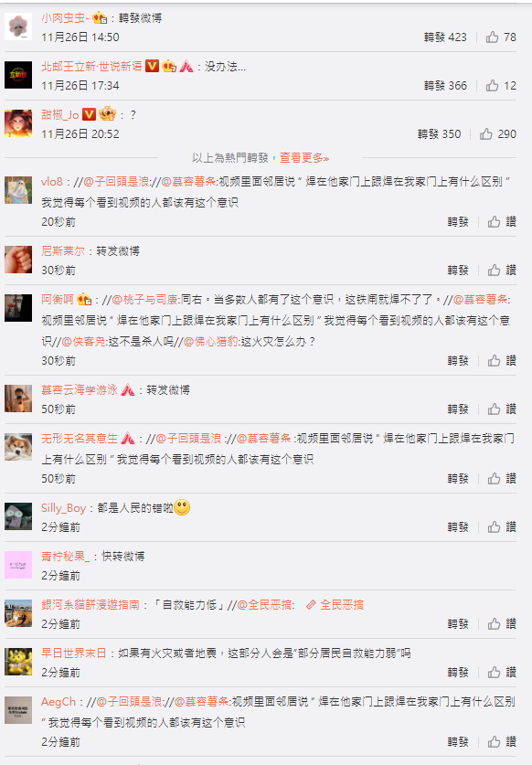Screen dimensions: 532x765
Task: Click the crown badge next to 甜椒_Jo
Action: click(x=107, y=114)
